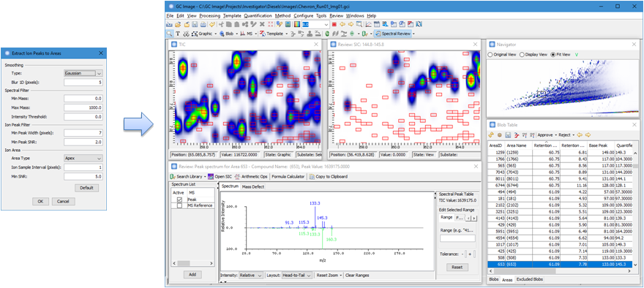Click the chart line icon in main toolbar
This screenshot has width=644, height=288.
click(368, 25)
